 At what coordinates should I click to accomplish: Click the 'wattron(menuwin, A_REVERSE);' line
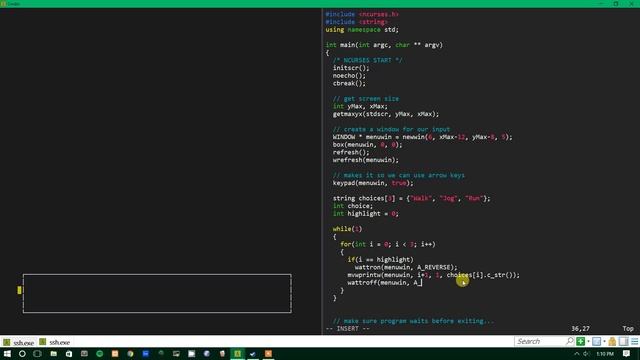coord(406,267)
